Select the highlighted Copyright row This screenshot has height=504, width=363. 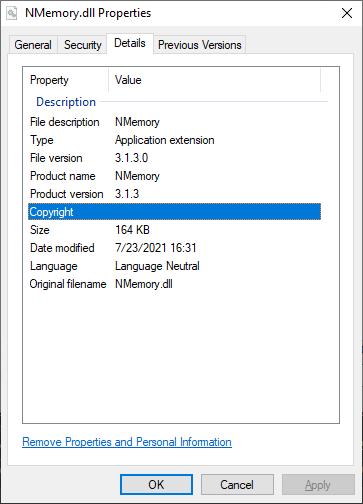[x=174, y=212]
